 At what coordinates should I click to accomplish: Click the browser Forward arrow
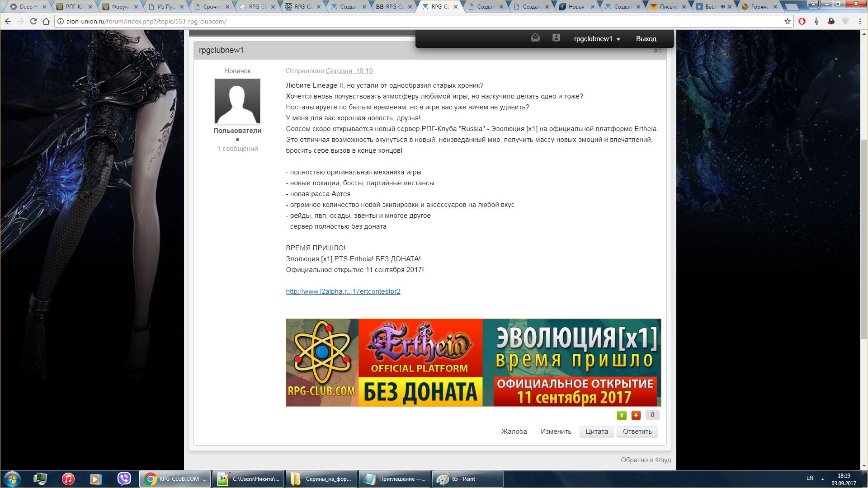tap(21, 21)
